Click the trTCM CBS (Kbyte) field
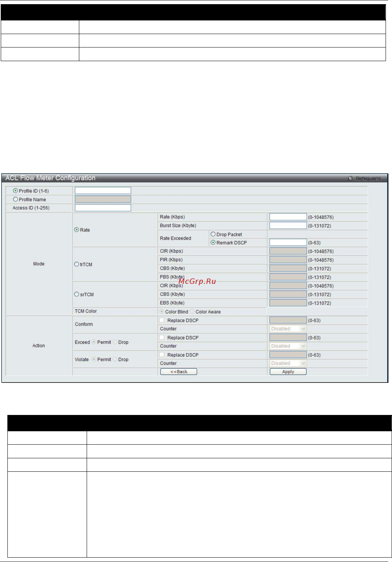The height and width of the screenshot is (562, 392). pos(288,268)
